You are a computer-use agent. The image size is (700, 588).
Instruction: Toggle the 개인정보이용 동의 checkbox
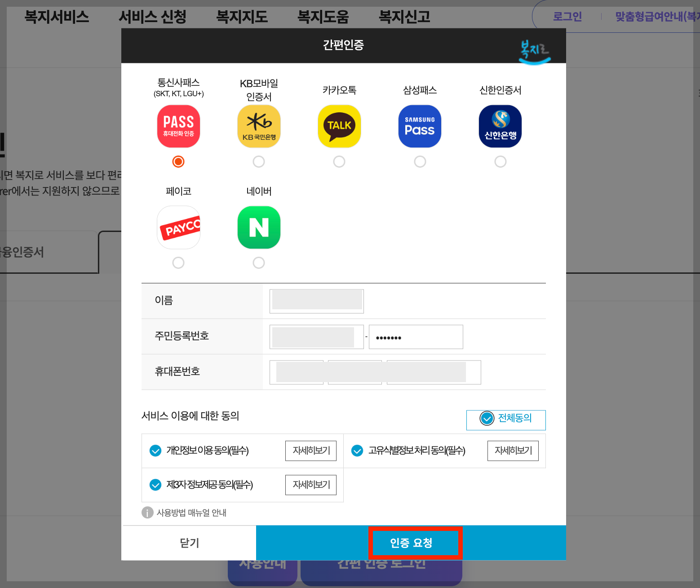tap(155, 450)
